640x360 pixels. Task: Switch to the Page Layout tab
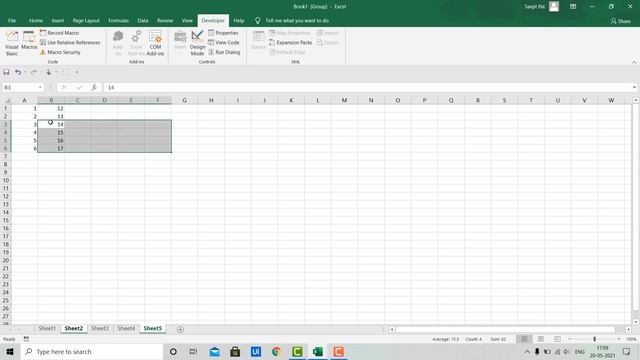pos(86,20)
